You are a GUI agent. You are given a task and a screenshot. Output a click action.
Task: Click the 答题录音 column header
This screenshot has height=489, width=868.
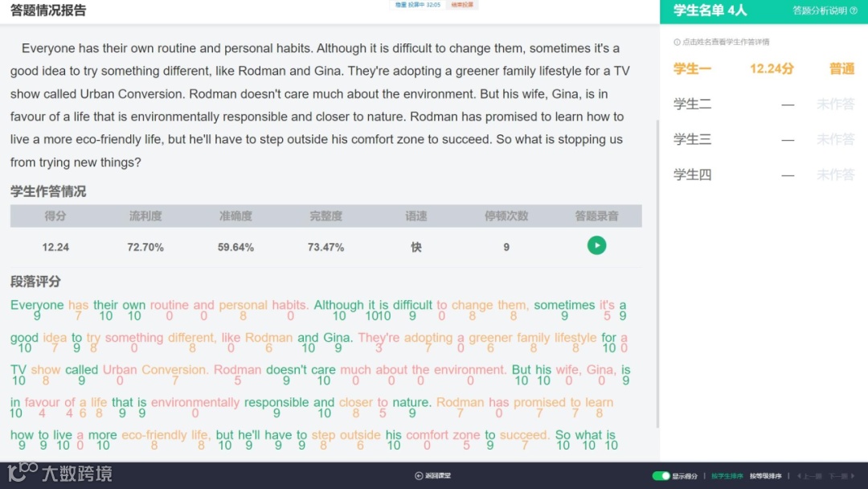tap(596, 216)
